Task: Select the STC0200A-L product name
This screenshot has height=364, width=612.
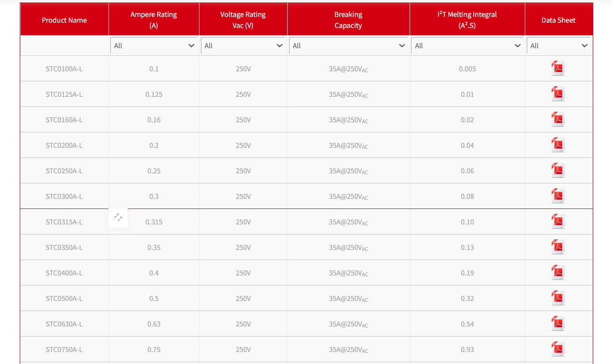Action: [64, 145]
